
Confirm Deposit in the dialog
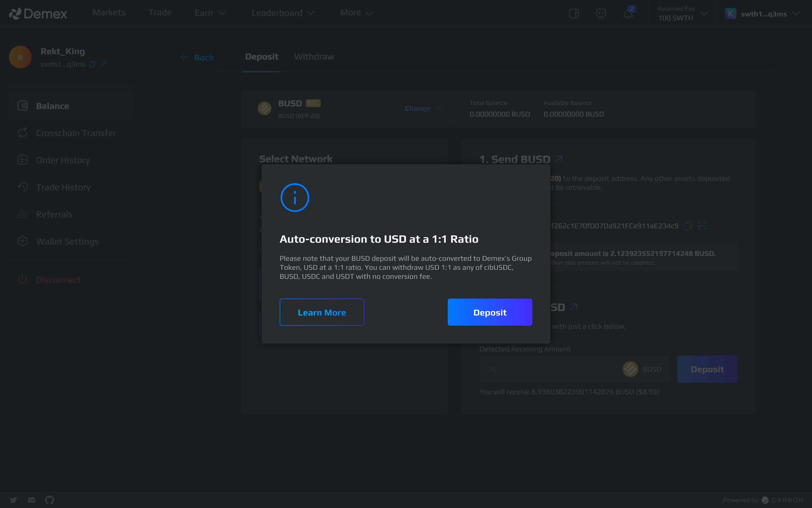point(490,312)
